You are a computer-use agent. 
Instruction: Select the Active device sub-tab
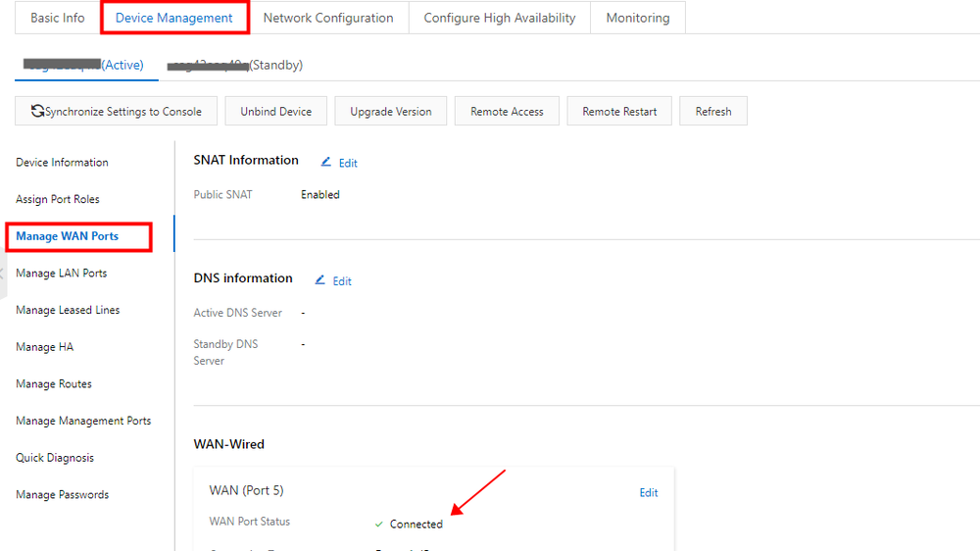click(x=86, y=65)
